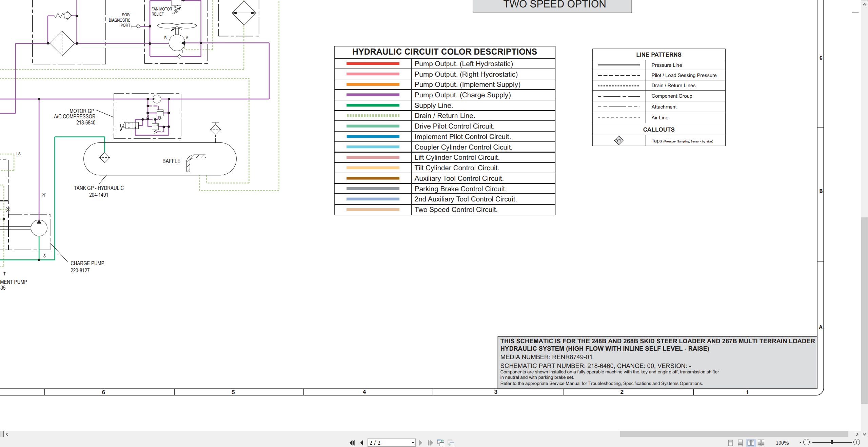The width and height of the screenshot is (868, 447).
Task: Switch to facing pages view
Action: click(x=751, y=443)
